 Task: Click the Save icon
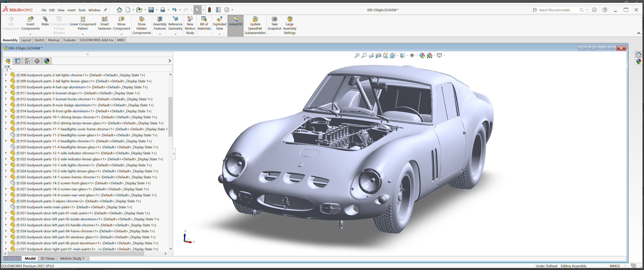[x=151, y=10]
